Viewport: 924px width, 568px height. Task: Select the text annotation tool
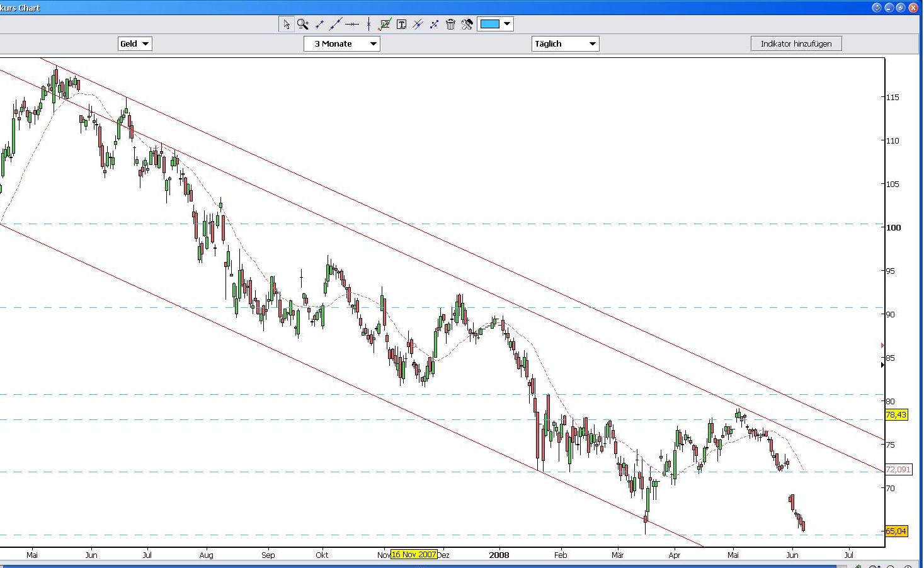click(401, 25)
